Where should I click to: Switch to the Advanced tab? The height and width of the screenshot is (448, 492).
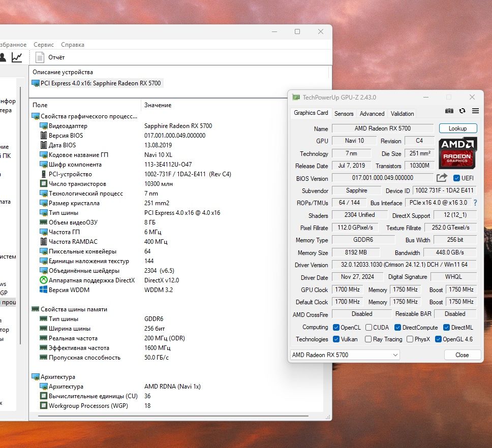click(372, 113)
